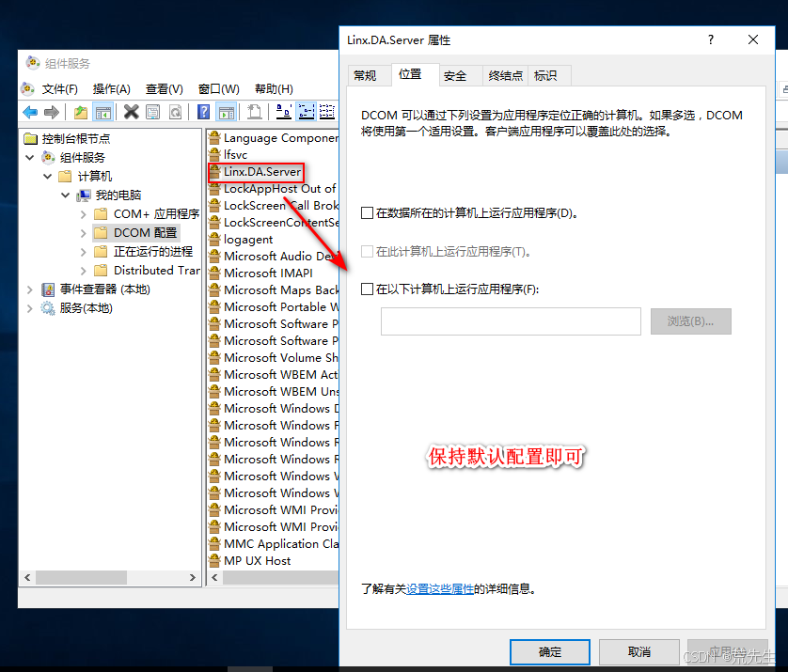Screen dimensions: 788x672
Task: Click inside the computer name input field
Action: [511, 321]
